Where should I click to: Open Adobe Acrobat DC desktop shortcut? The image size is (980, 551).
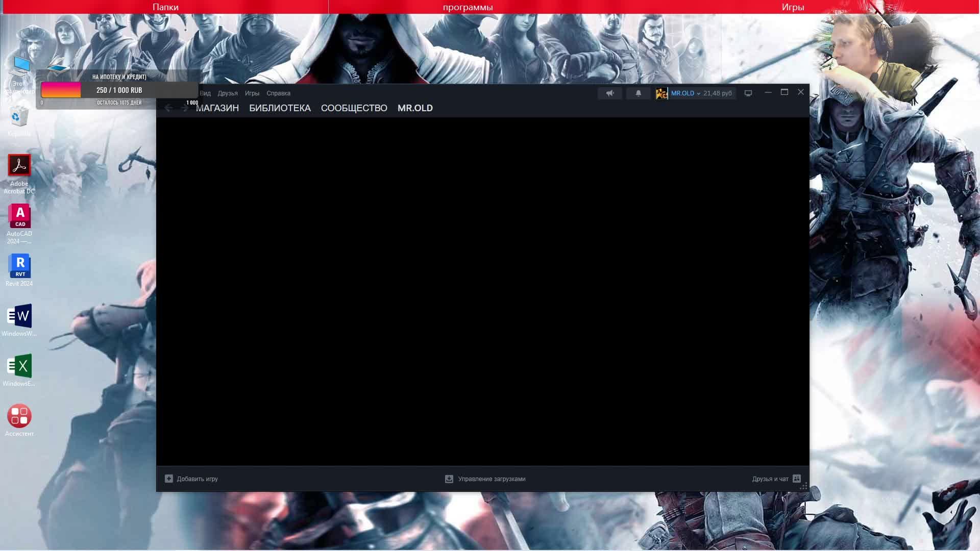(19, 165)
